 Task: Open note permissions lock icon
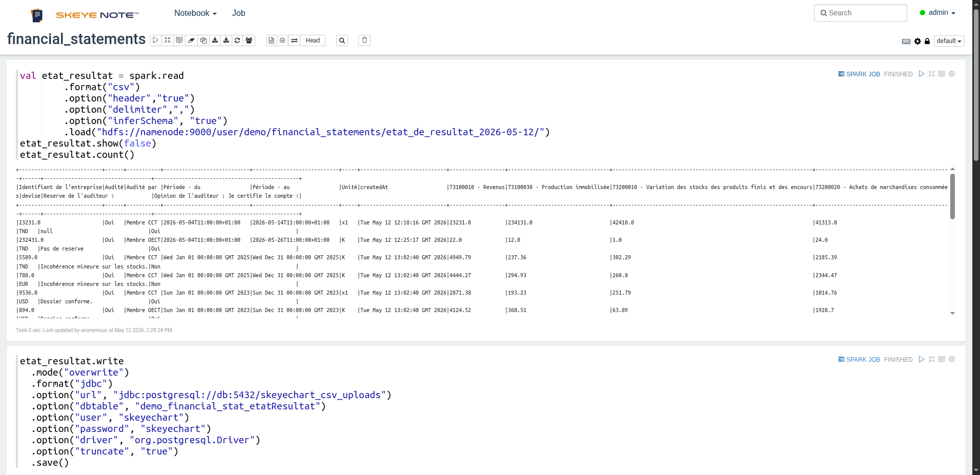(x=927, y=42)
